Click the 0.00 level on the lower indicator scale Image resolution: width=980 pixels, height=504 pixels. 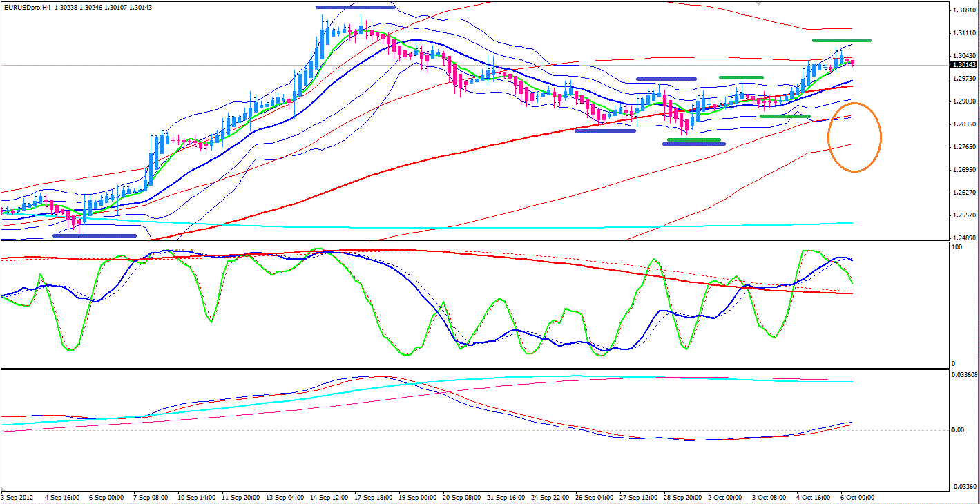click(957, 430)
